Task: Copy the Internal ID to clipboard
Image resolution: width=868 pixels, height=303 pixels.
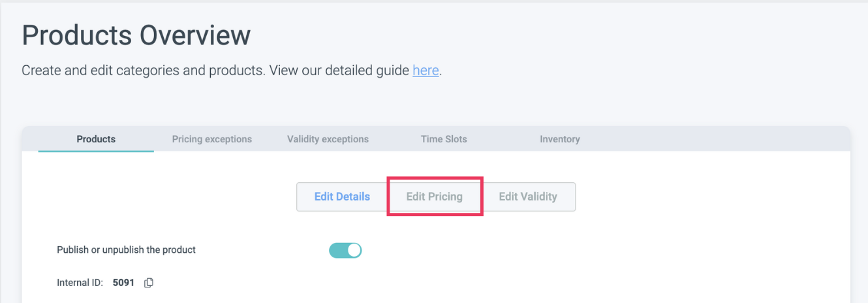Action: (149, 283)
